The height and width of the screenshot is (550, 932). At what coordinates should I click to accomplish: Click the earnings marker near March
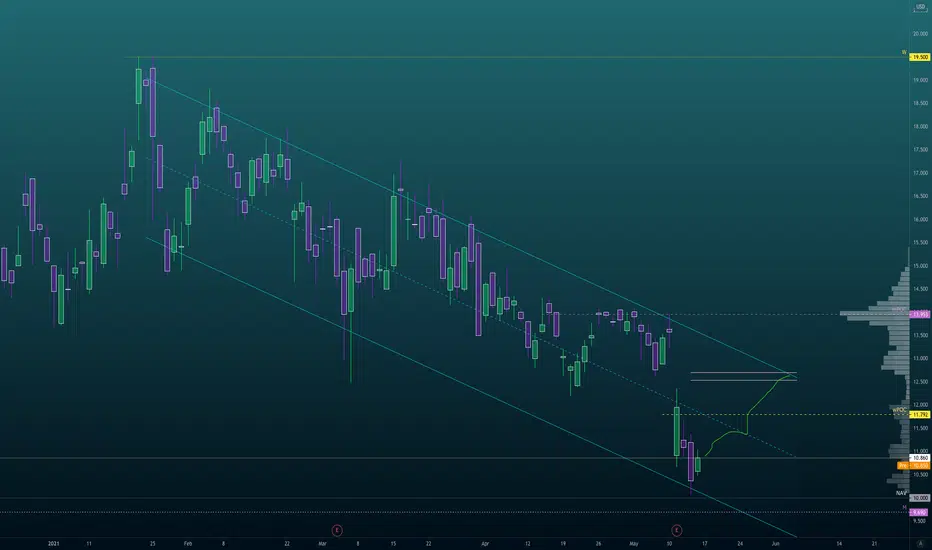pos(337,530)
